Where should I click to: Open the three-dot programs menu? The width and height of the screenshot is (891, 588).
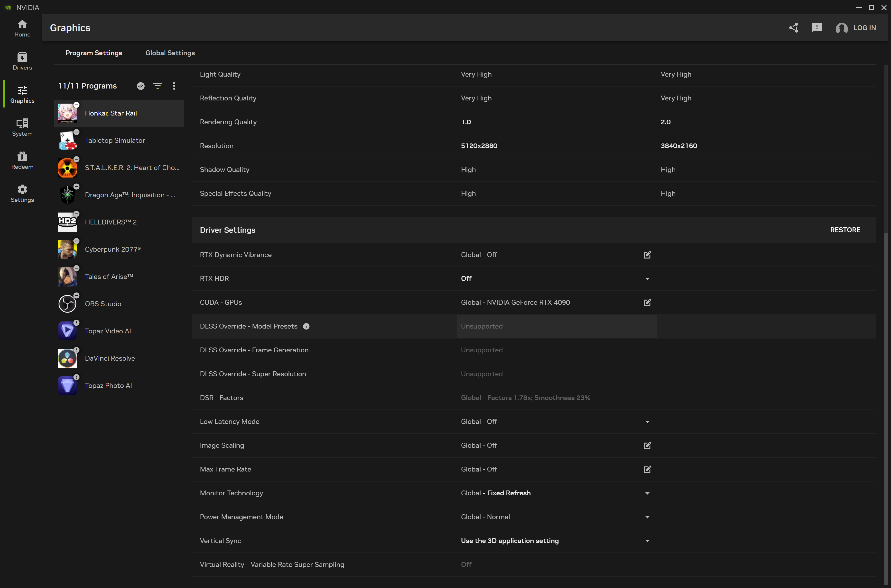point(174,86)
